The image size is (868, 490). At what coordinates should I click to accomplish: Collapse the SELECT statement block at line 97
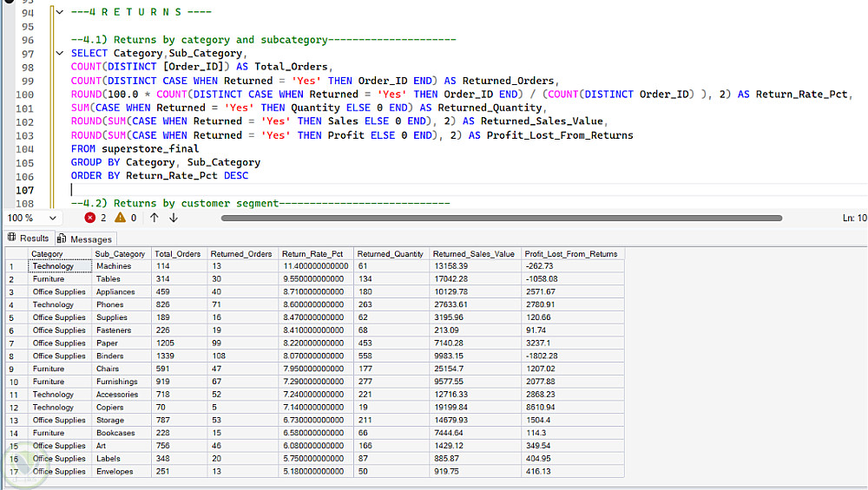point(60,54)
